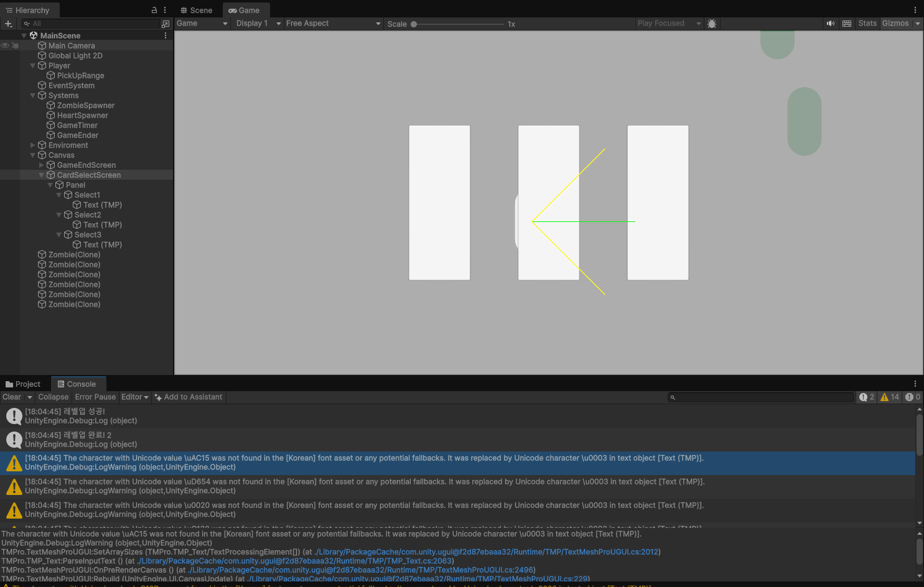Viewport: 924px width, 587px height.
Task: Select the uAC15 warning log entry
Action: click(x=457, y=463)
